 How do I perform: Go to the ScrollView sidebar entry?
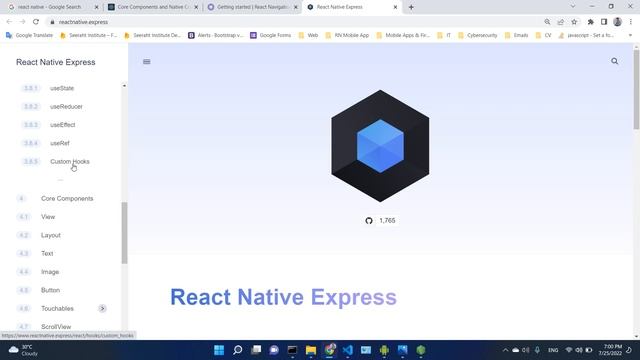(56, 327)
